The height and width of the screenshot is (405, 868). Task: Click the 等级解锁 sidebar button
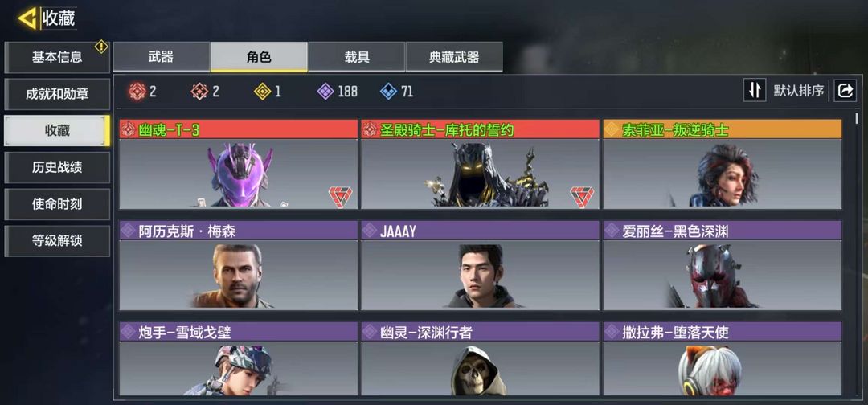click(57, 241)
